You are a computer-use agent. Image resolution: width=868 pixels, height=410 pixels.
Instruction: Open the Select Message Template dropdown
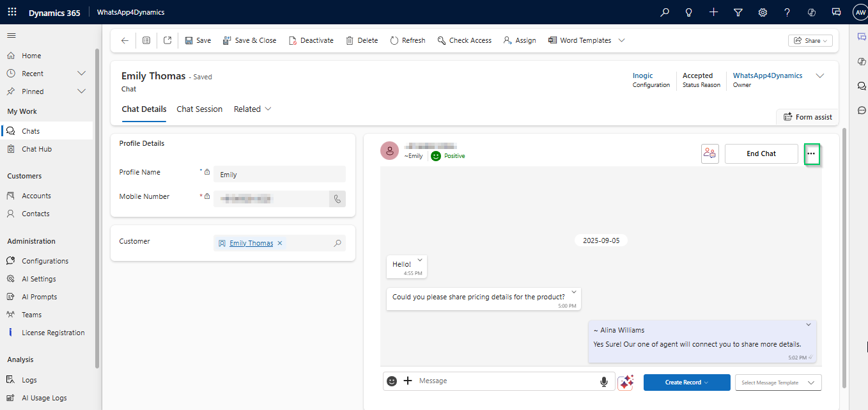point(778,382)
